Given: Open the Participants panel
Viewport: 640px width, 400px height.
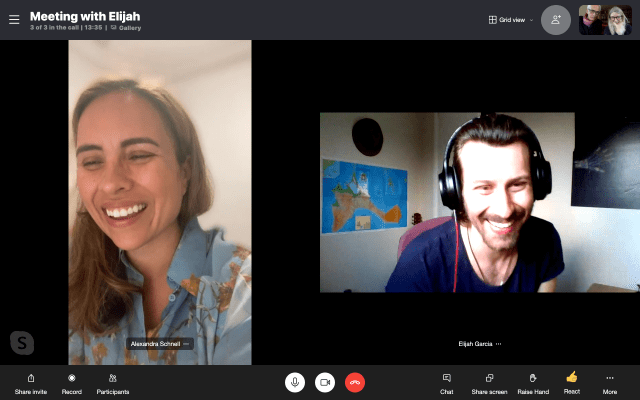Looking at the screenshot, I should coord(112,378).
